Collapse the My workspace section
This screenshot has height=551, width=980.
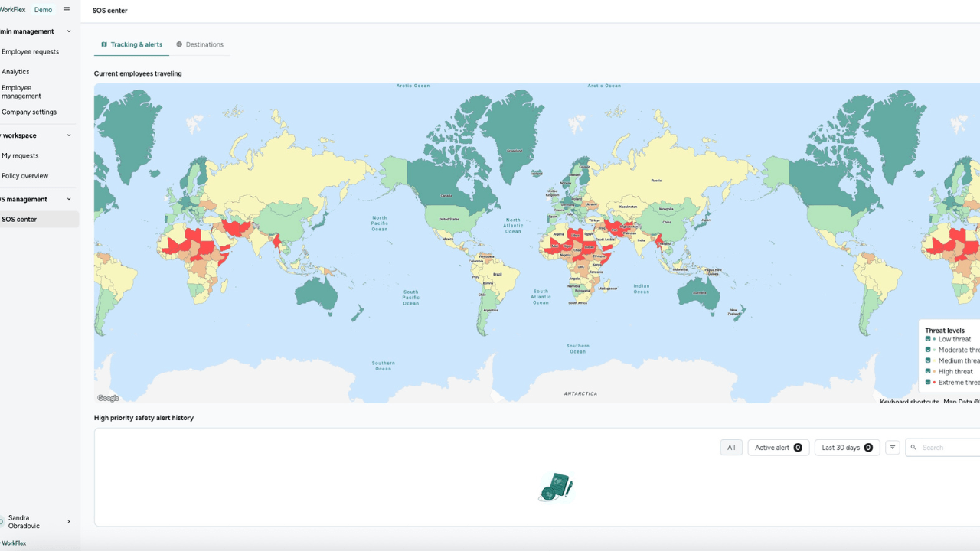click(x=68, y=135)
